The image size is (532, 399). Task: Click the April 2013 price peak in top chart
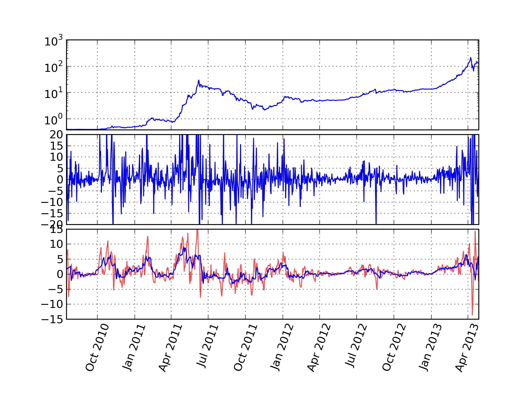point(471,58)
